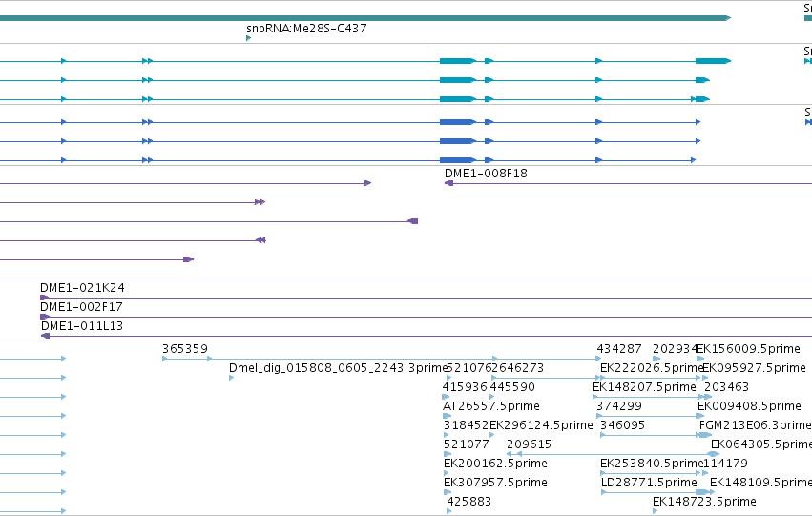Select the EK148723.5prime EST
Viewport: 812px width, 516px height.
pyautogui.click(x=704, y=502)
